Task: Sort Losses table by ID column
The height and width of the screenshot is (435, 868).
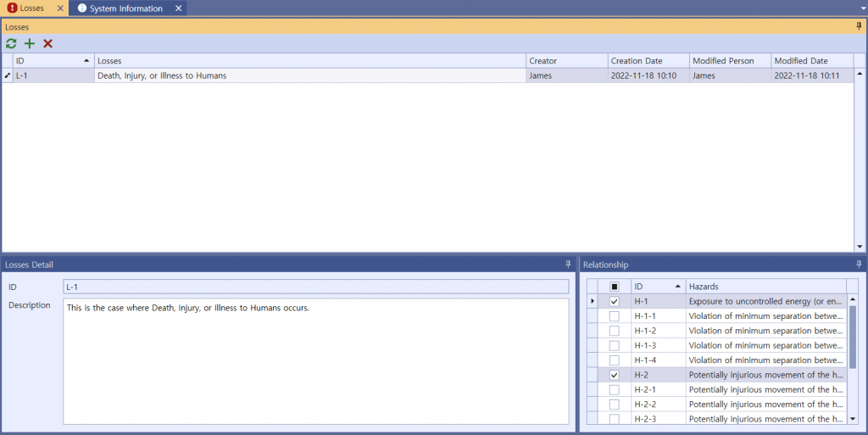Action: click(53, 61)
